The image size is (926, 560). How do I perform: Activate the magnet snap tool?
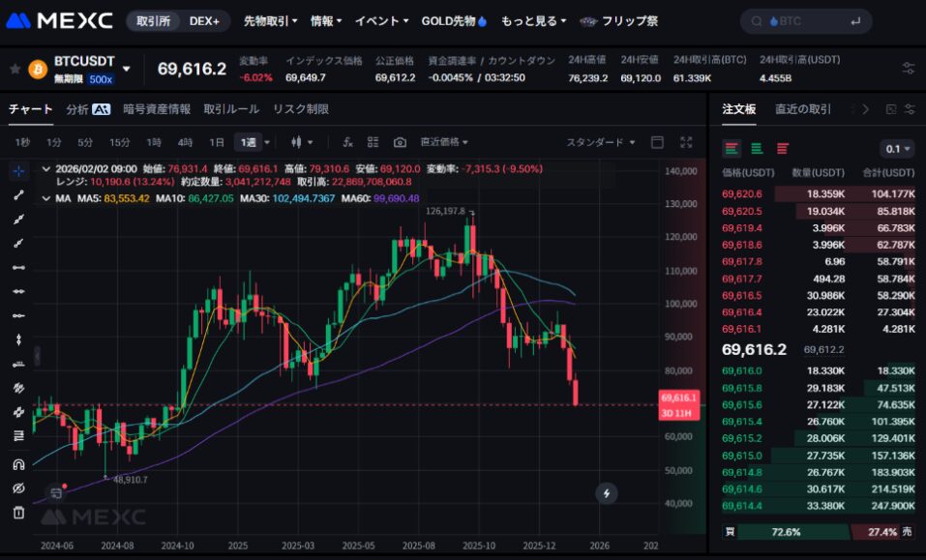coord(18,464)
